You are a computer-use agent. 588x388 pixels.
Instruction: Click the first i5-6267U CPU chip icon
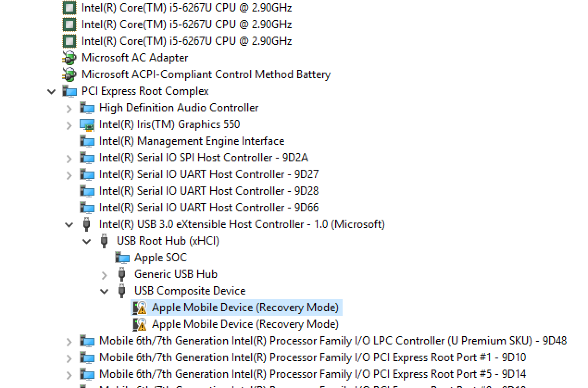[x=69, y=8]
